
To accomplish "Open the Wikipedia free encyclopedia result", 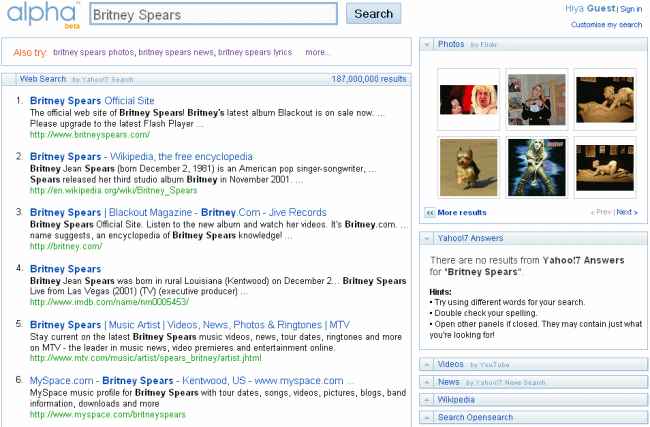I will click(141, 157).
